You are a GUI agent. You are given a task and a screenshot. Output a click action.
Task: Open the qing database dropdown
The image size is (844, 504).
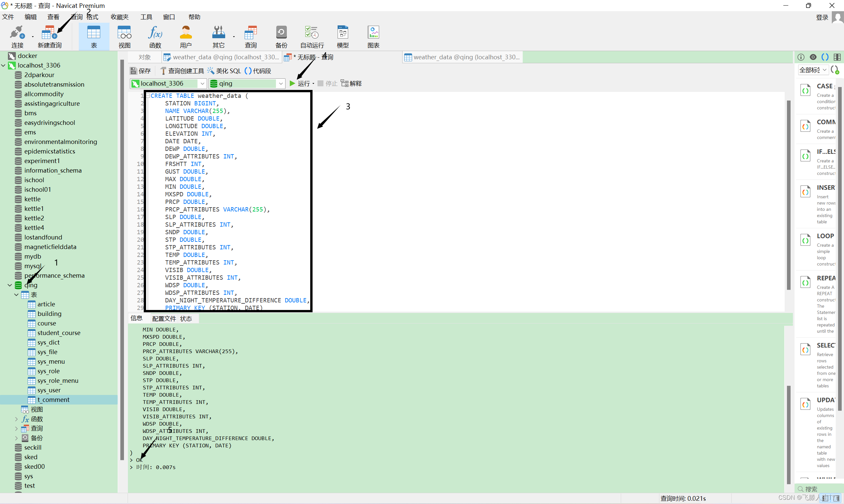tap(281, 84)
